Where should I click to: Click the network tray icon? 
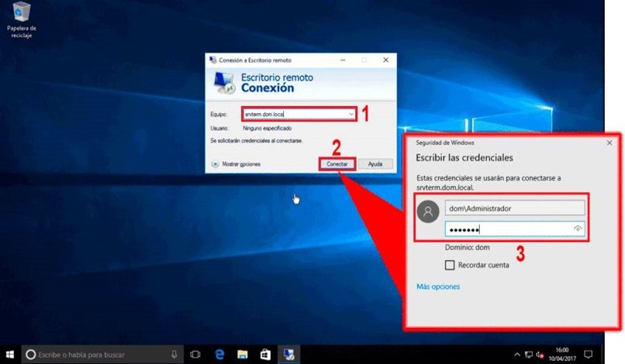[529, 355]
